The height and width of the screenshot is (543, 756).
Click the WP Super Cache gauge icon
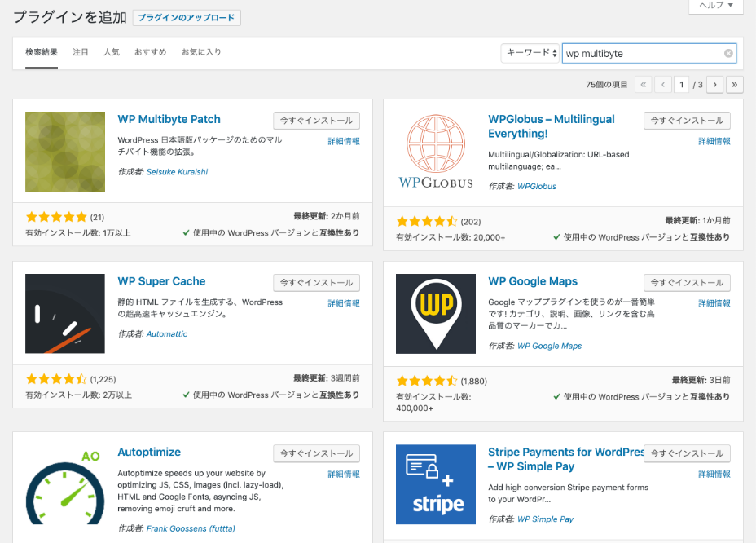(x=65, y=314)
